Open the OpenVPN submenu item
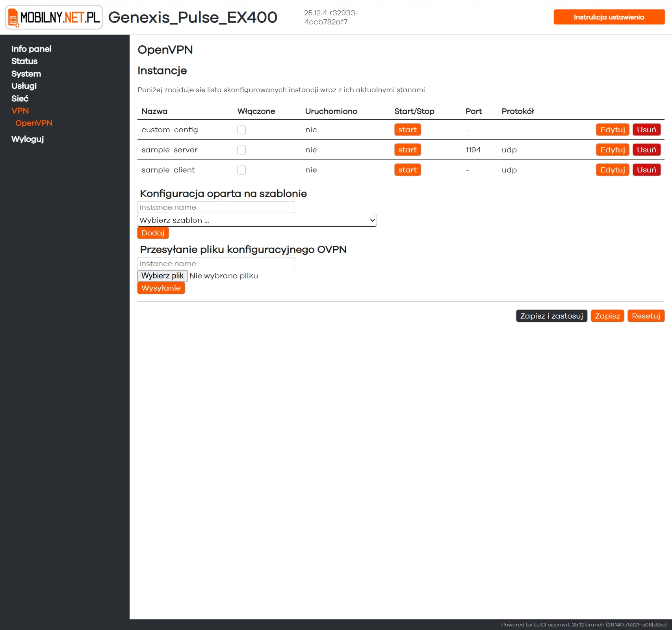The height and width of the screenshot is (630, 672). coord(34,123)
